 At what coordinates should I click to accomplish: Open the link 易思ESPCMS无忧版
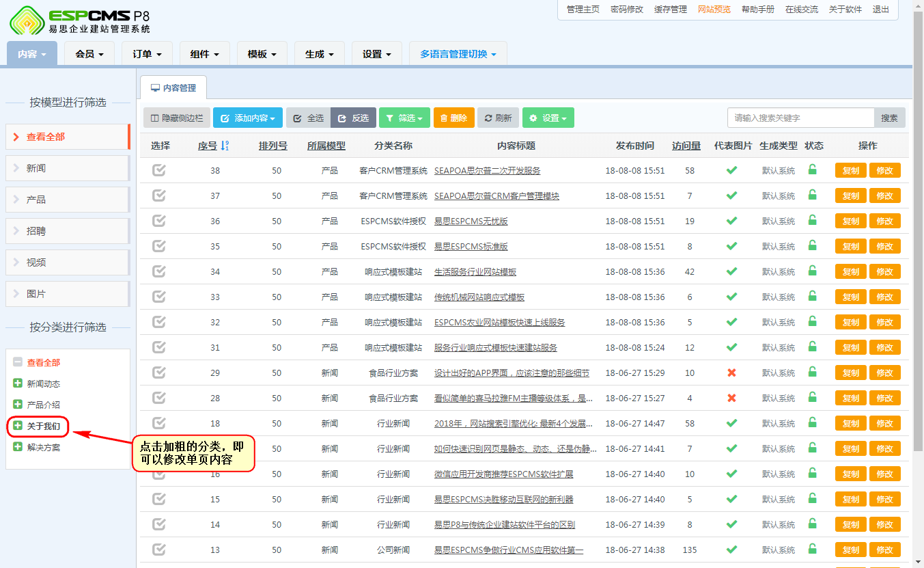pos(471,221)
